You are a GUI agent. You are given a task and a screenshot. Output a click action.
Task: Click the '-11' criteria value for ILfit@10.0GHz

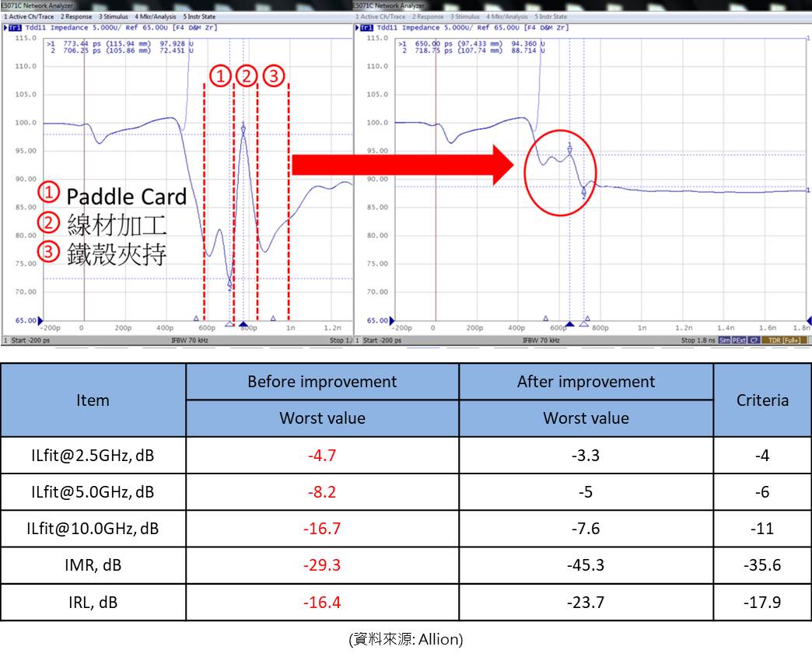(x=762, y=529)
